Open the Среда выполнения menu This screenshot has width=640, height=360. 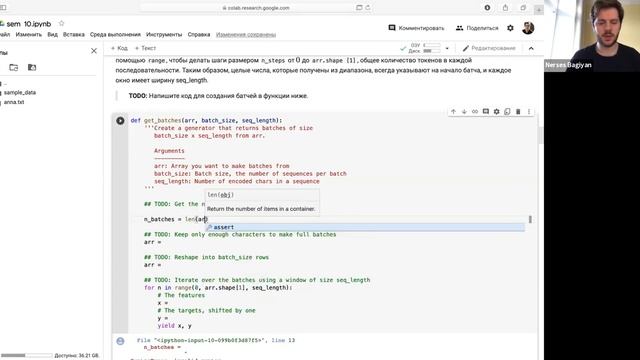tap(115, 35)
